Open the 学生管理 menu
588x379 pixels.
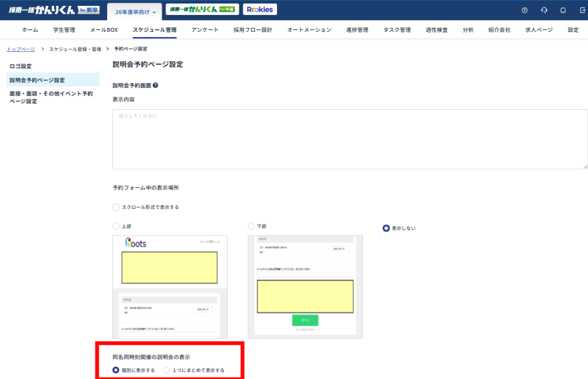point(64,30)
